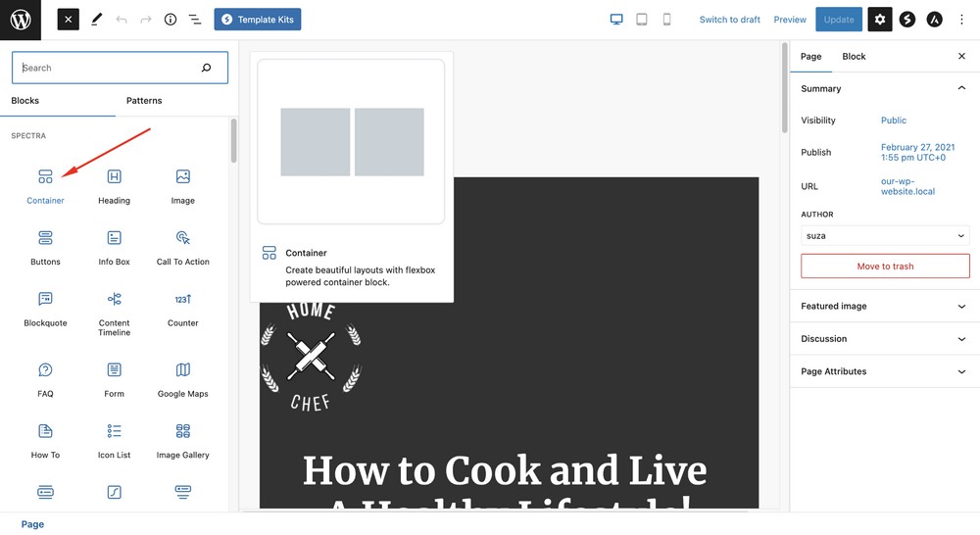Open the document overview list view
This screenshot has height=535, width=980.
tap(194, 20)
